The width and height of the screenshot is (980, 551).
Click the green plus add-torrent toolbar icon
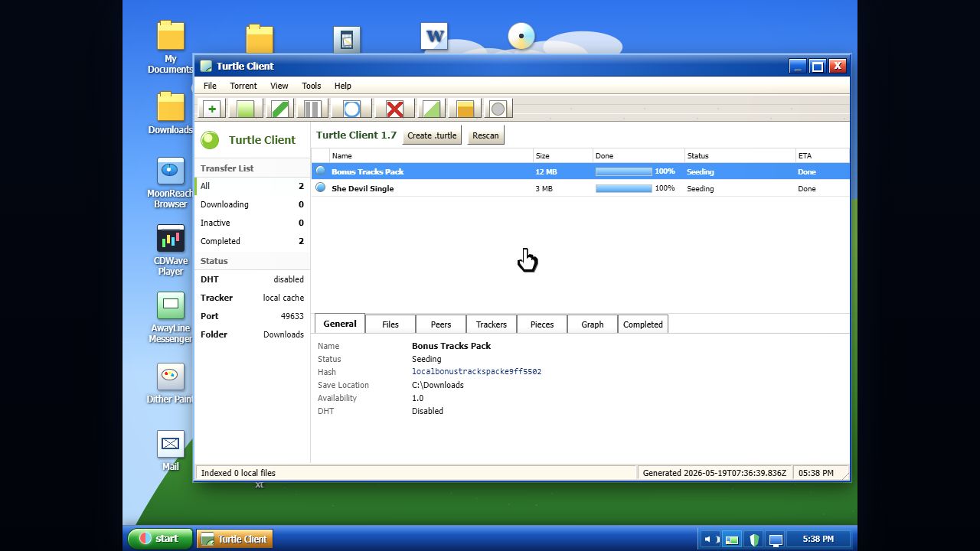[x=211, y=109]
